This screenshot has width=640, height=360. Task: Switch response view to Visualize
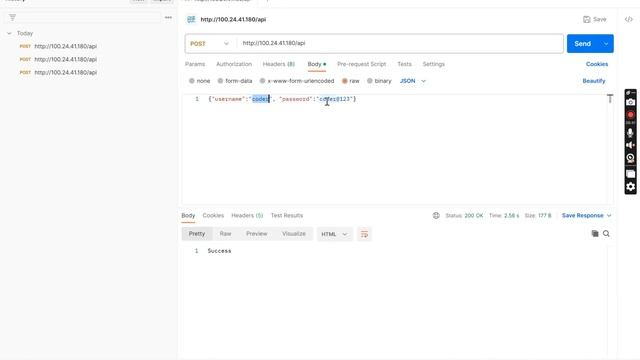(x=294, y=234)
